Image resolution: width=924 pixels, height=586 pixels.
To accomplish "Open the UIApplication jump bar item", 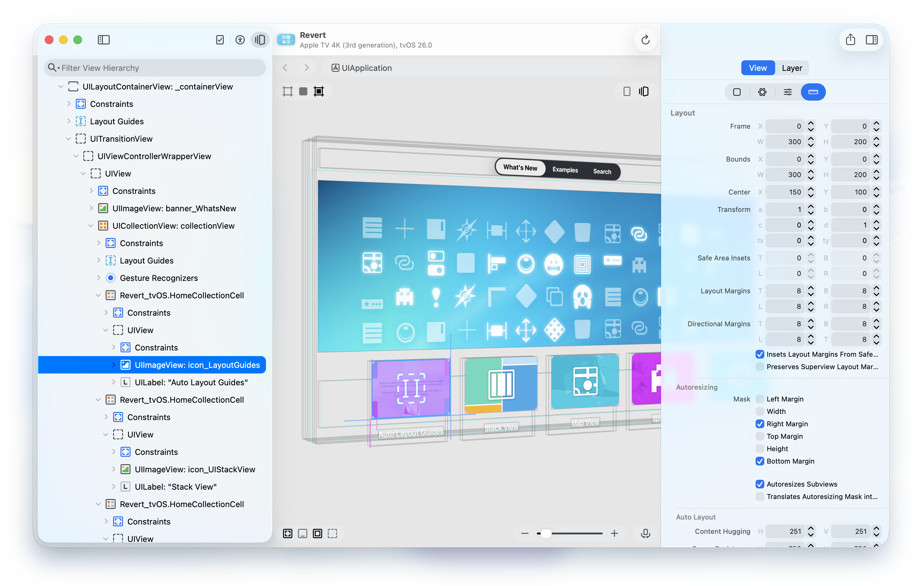I will [361, 68].
